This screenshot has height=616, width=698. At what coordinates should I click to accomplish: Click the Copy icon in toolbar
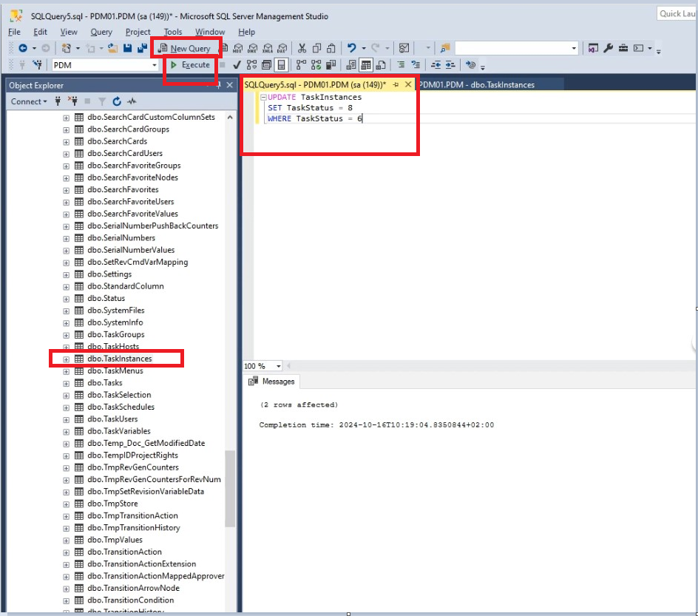[316, 48]
